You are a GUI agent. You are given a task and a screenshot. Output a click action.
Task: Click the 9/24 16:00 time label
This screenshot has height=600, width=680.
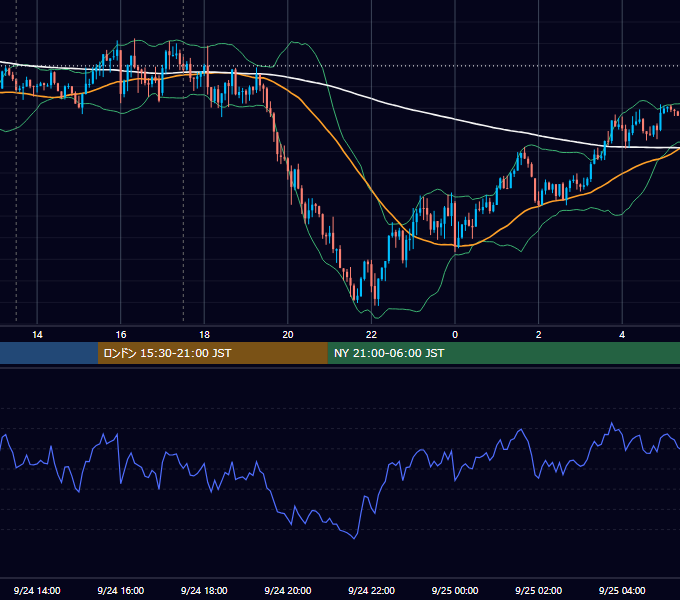(x=121, y=590)
